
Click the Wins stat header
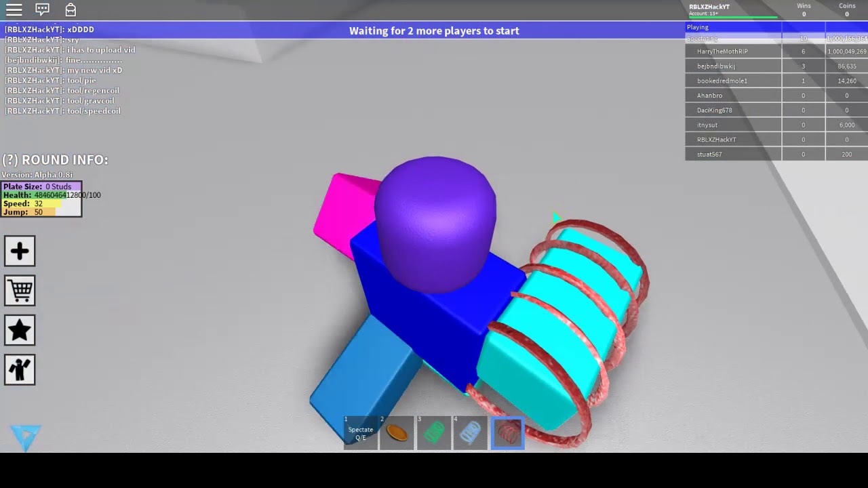click(x=804, y=6)
